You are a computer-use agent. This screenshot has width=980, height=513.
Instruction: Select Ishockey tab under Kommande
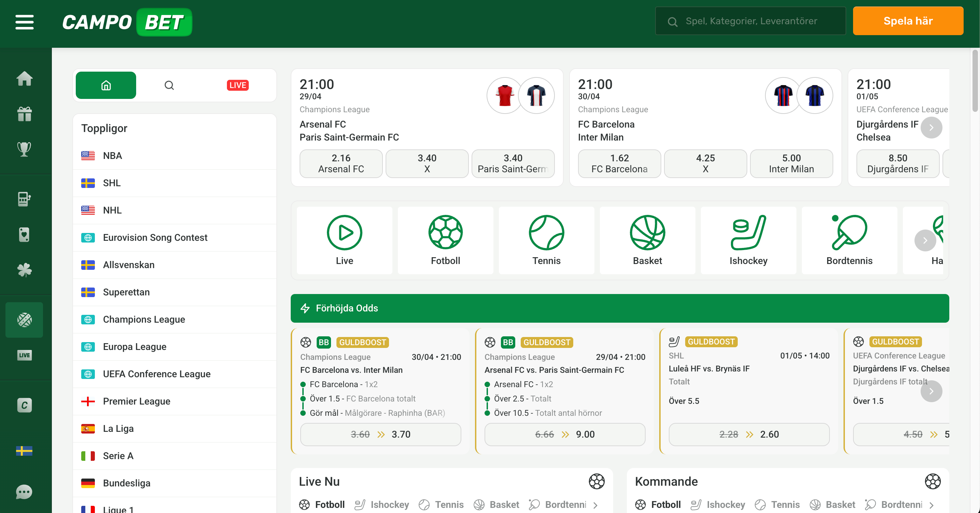pos(718,504)
